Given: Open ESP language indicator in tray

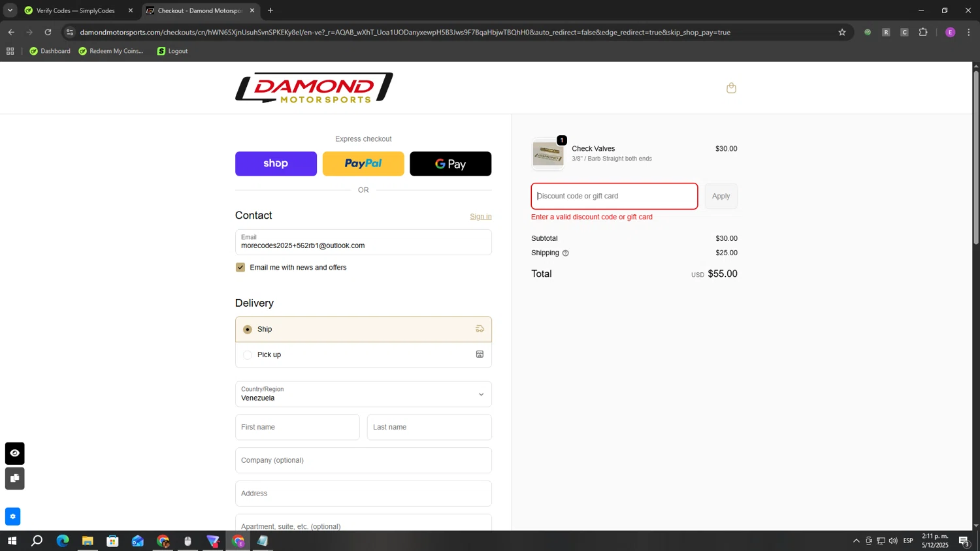Looking at the screenshot, I should pos(908,541).
